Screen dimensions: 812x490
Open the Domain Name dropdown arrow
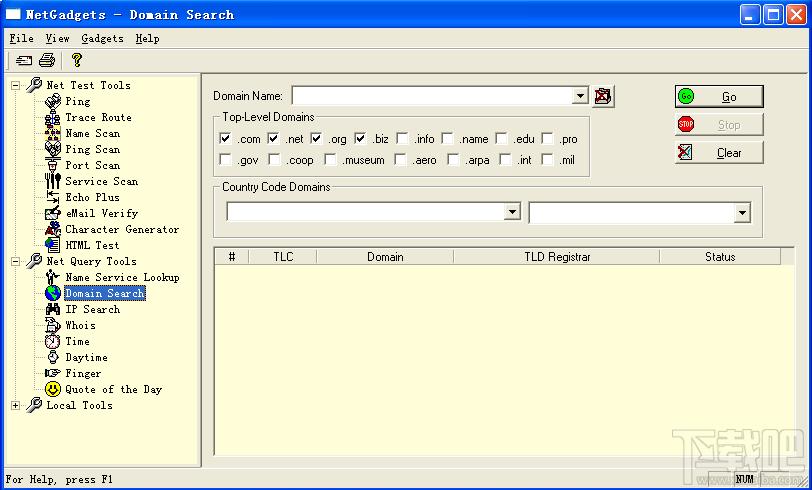[580, 96]
